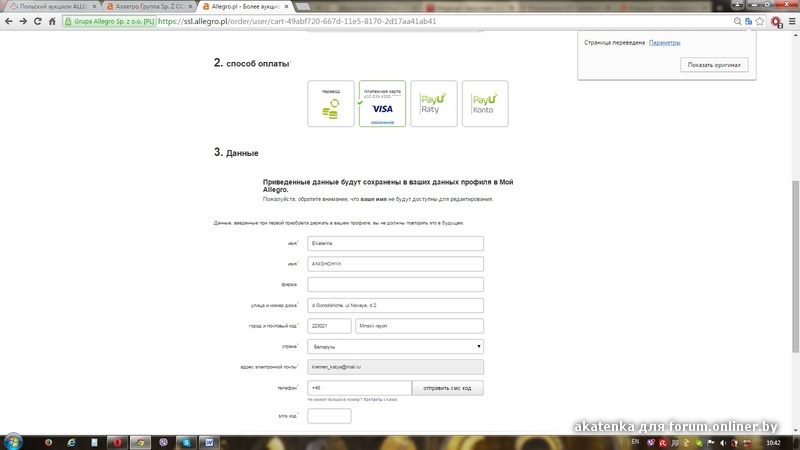This screenshot has width=800, height=450.
Task: Click the URL in the address bar
Action: click(x=297, y=21)
